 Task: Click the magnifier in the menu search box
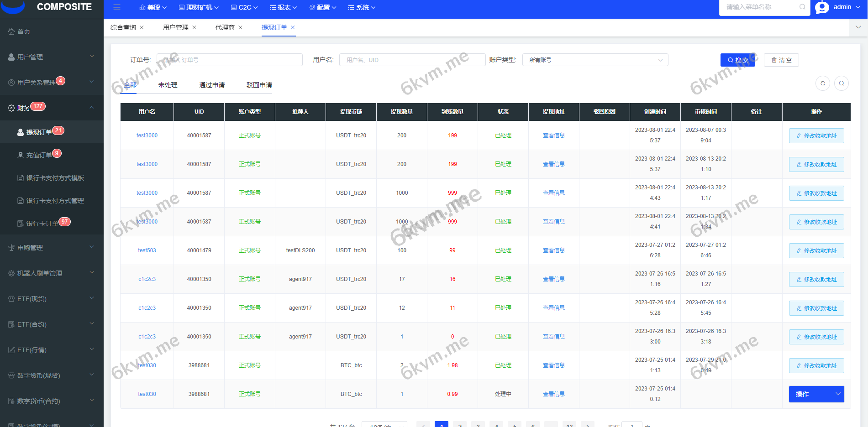(x=802, y=7)
